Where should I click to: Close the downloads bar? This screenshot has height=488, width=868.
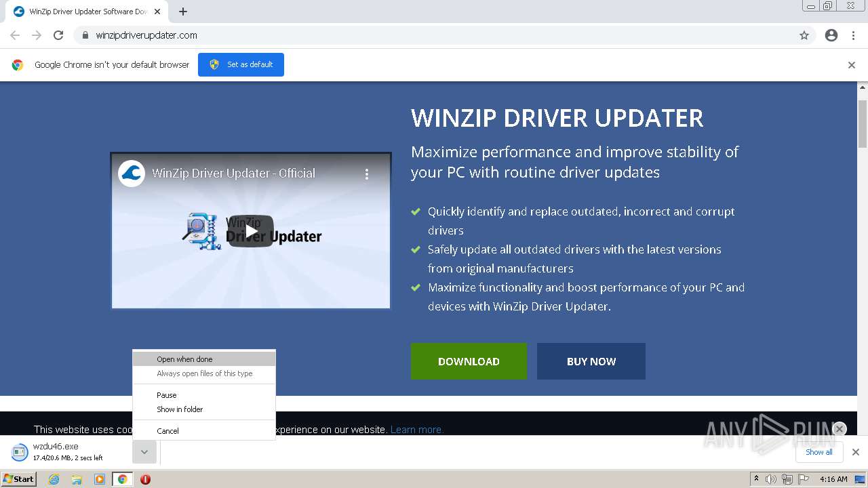click(x=856, y=452)
